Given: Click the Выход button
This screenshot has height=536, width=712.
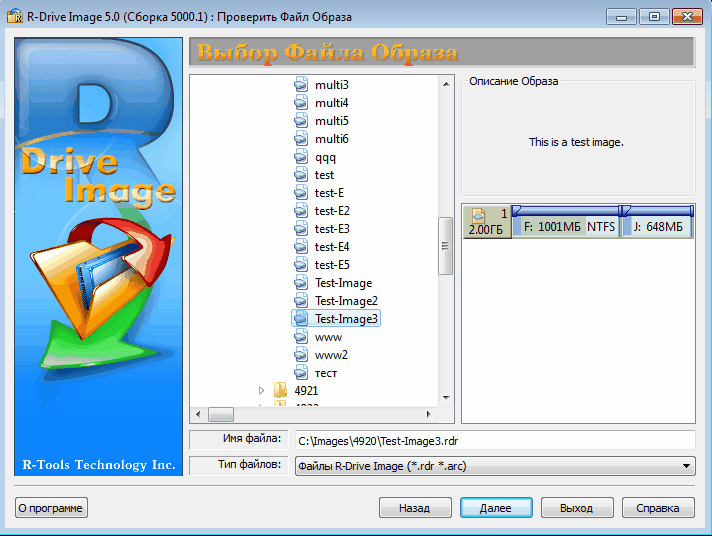Looking at the screenshot, I should [x=577, y=507].
